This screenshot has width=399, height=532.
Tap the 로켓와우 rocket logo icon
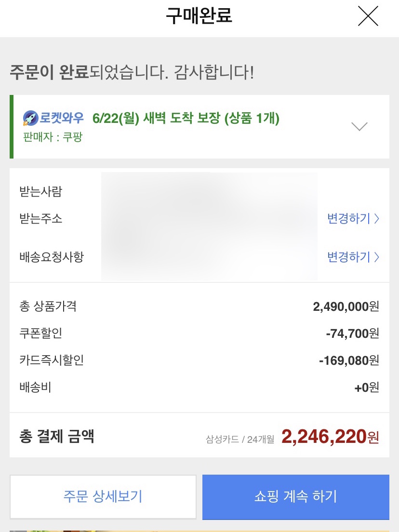(30, 118)
